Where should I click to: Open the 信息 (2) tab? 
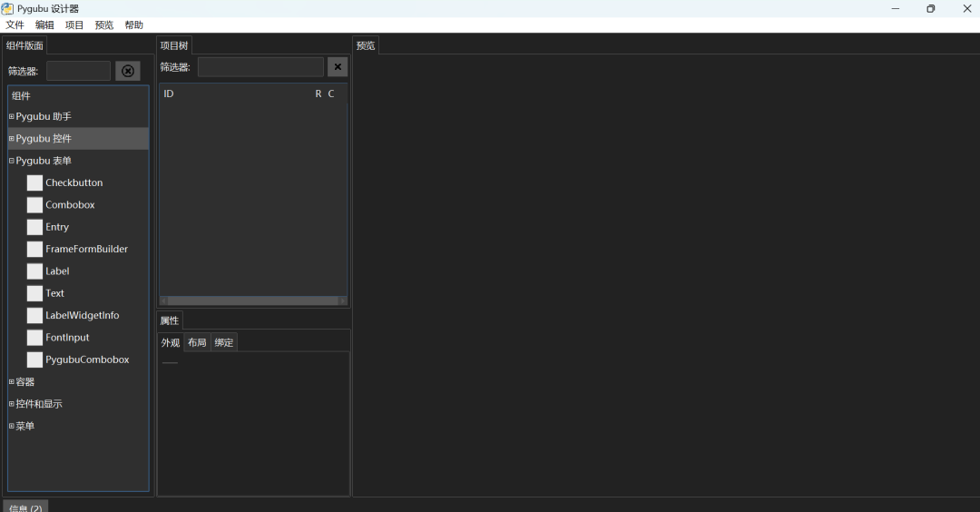click(25, 507)
